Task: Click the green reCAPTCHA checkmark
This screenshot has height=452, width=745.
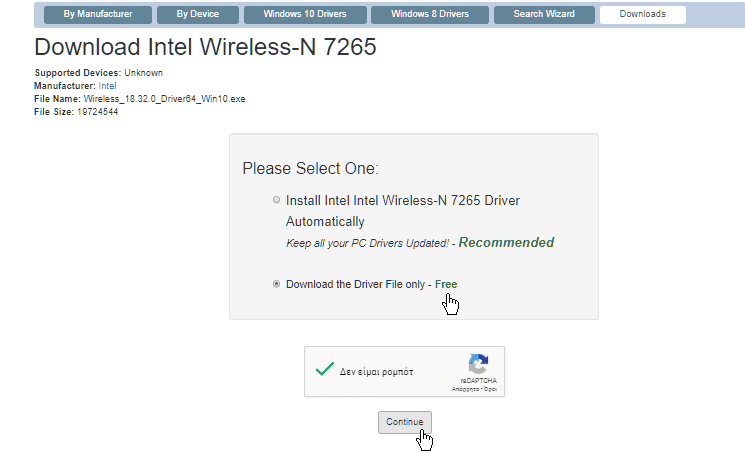Action: click(324, 369)
